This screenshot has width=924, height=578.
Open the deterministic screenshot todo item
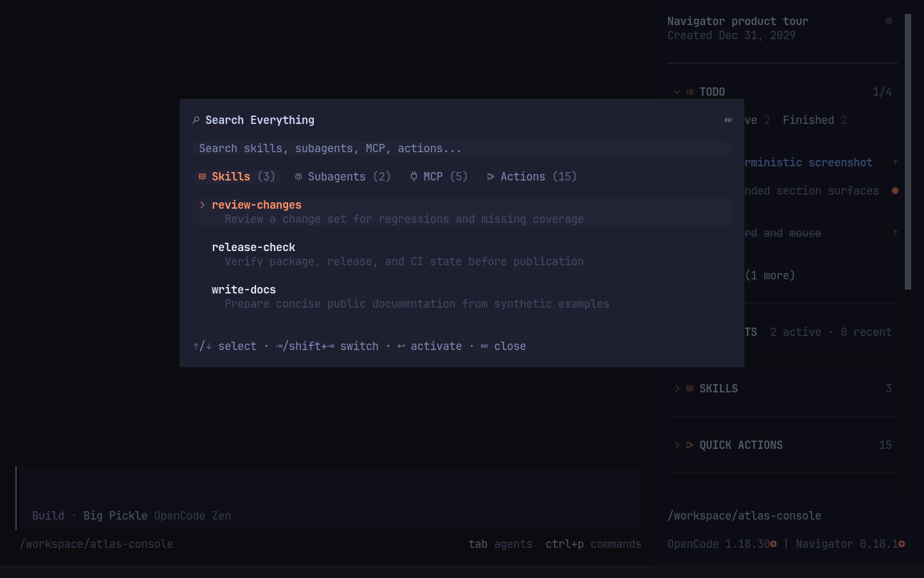tap(809, 162)
